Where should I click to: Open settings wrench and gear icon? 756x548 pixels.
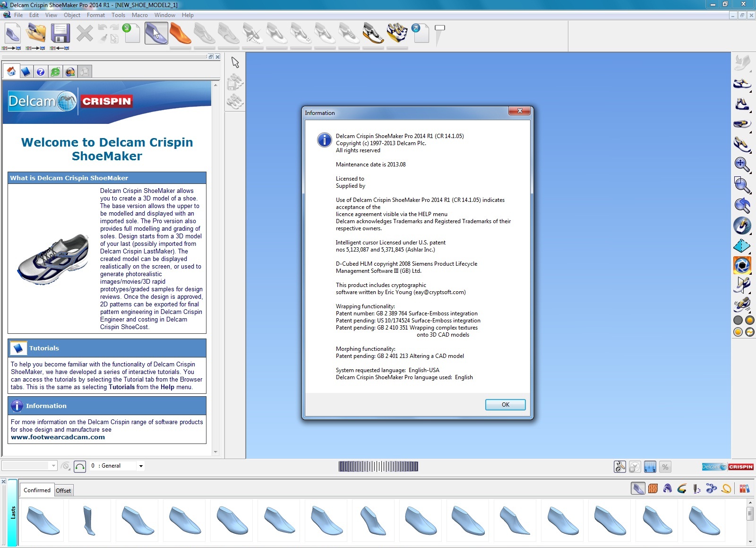(619, 467)
